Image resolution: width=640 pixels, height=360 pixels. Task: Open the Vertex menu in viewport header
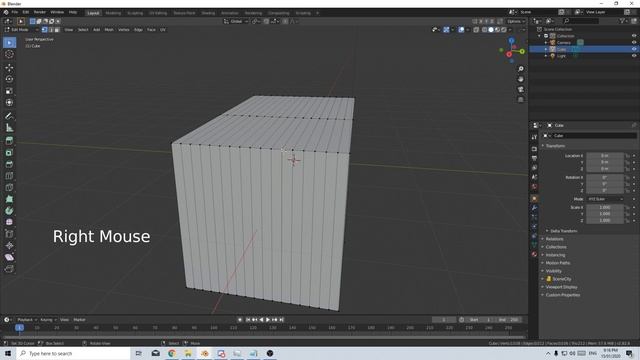(124, 30)
